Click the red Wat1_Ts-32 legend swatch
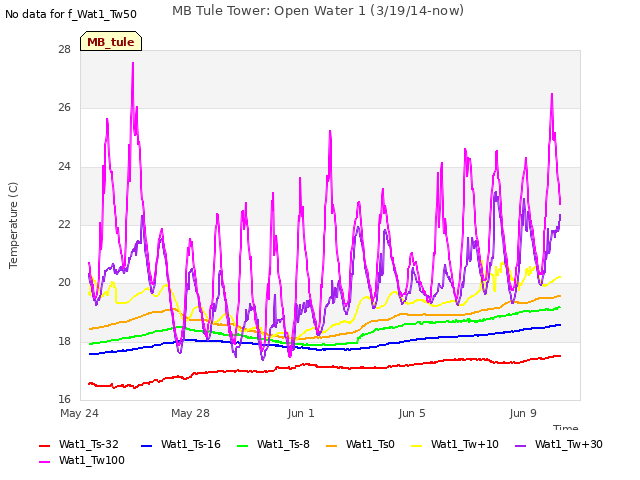The width and height of the screenshot is (640, 480). coord(44,445)
